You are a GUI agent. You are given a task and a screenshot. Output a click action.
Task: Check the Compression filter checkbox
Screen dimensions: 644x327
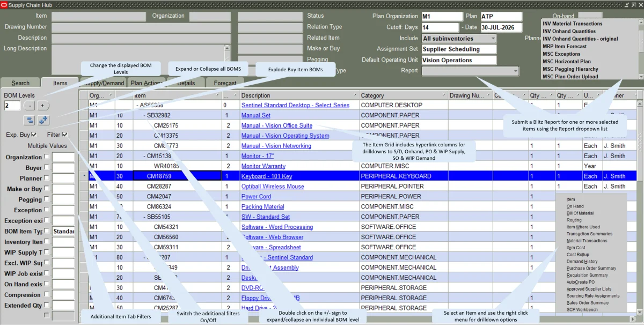click(x=47, y=295)
